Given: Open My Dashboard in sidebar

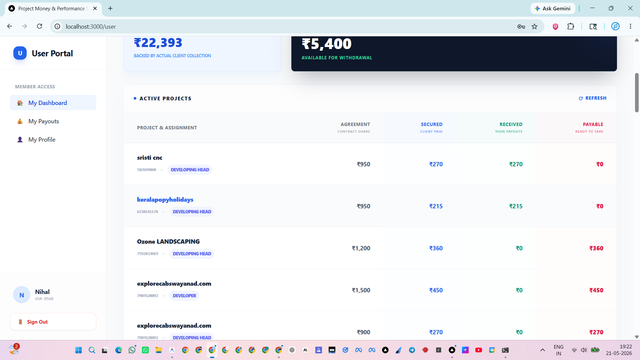Looking at the screenshot, I should [53, 103].
